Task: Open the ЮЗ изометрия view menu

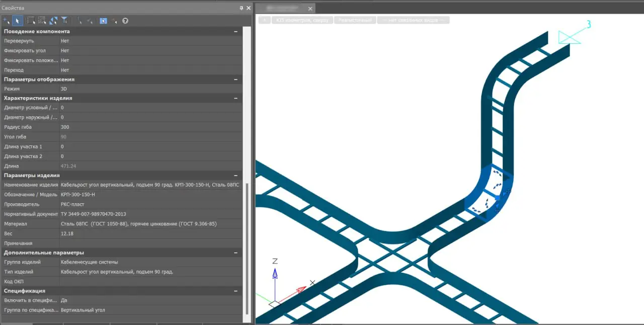Action: point(302,20)
